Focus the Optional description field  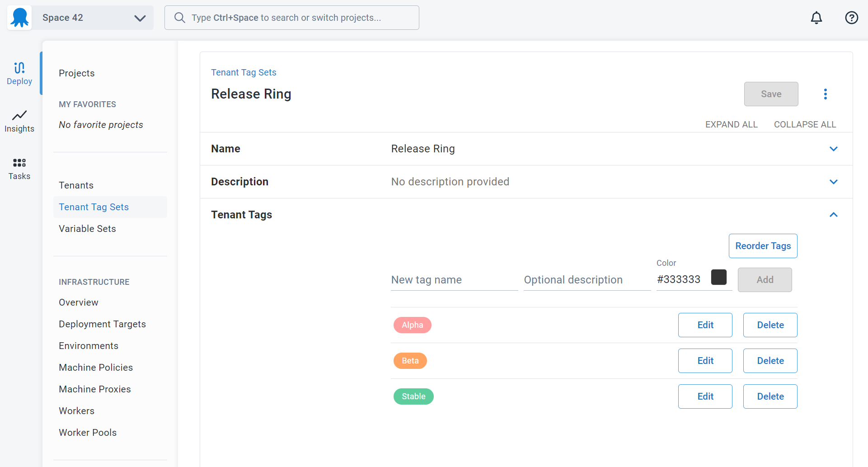(x=587, y=280)
